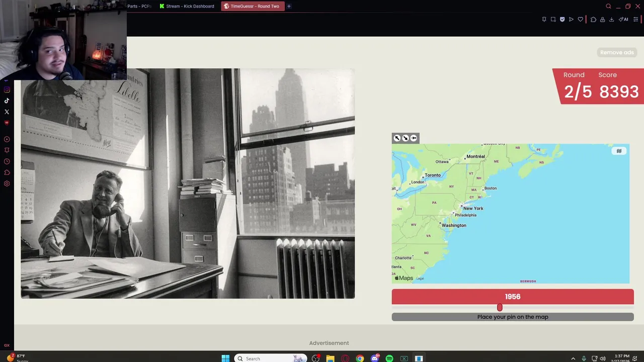Click the historical office photo

pos(188,184)
